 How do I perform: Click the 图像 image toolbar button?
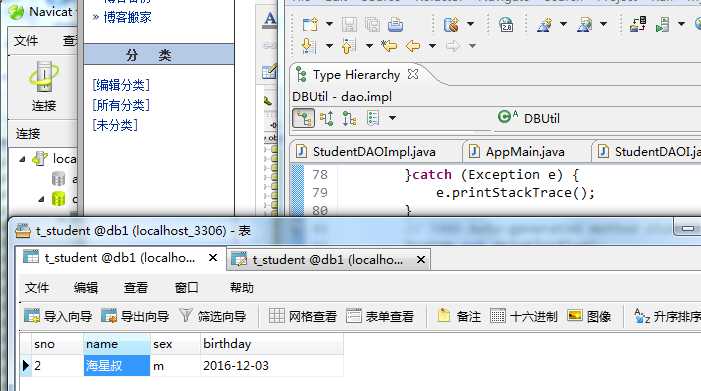(x=589, y=316)
